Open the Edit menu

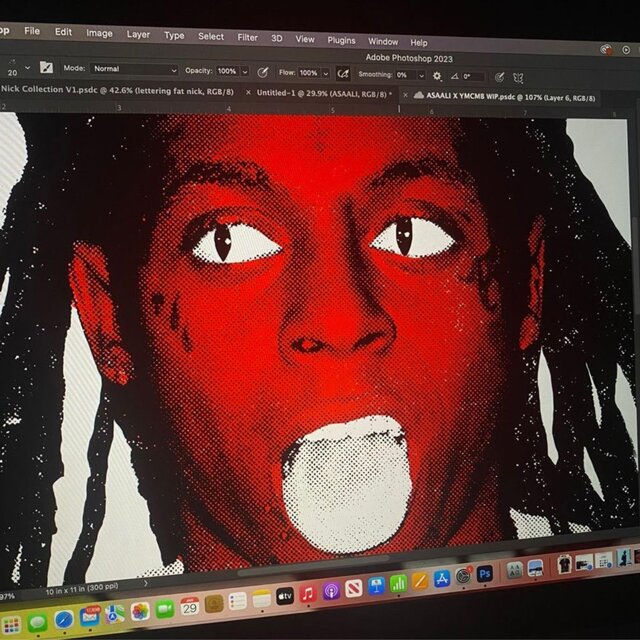pyautogui.click(x=63, y=32)
